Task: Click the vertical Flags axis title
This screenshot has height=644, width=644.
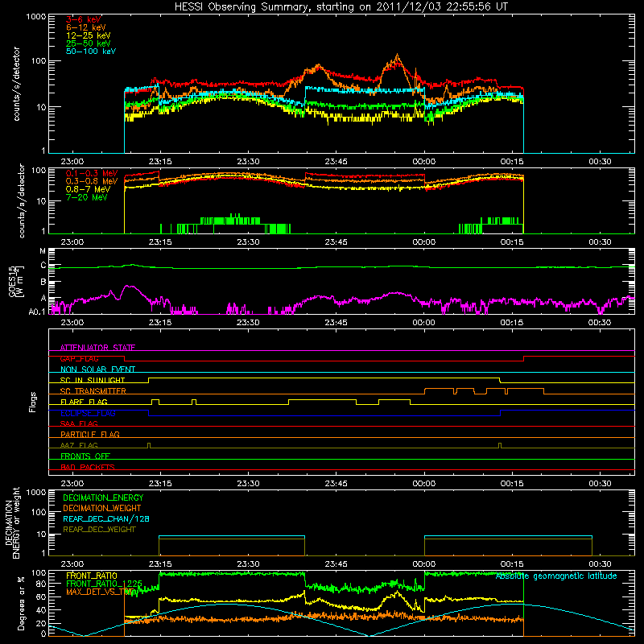Action: (33, 402)
